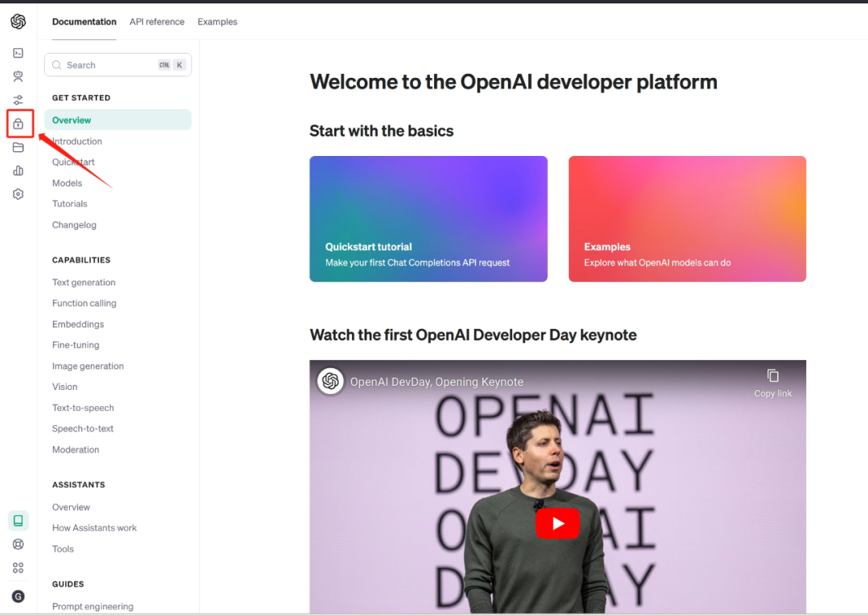Open the API keys lock icon

click(18, 124)
